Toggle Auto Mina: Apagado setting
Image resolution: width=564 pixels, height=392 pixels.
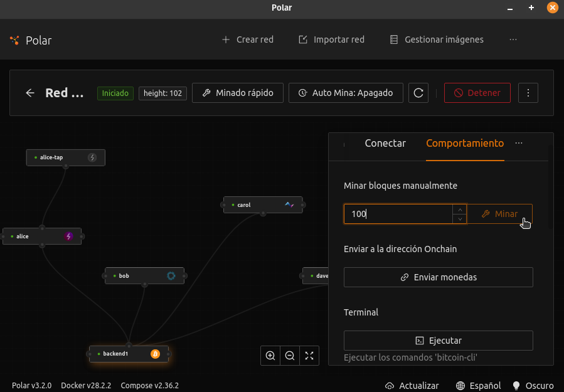coord(346,93)
